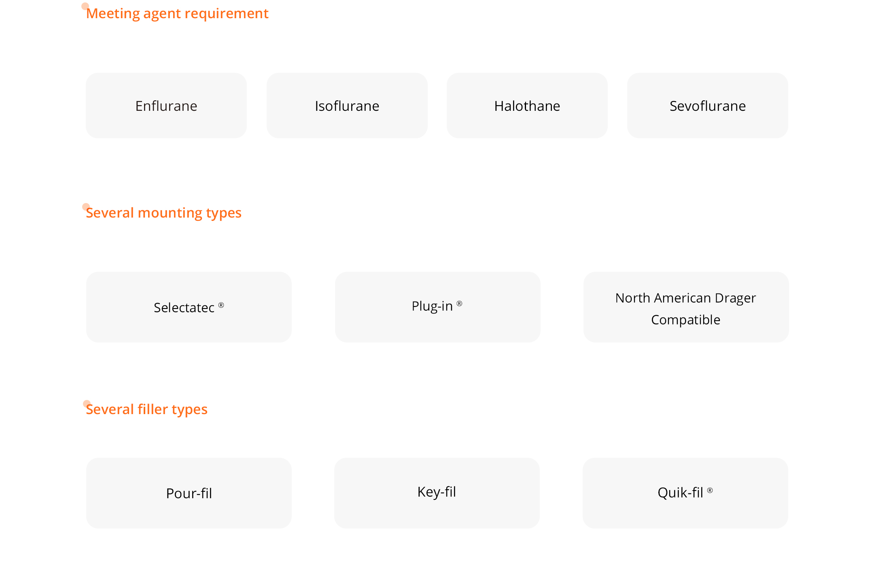Image resolution: width=874 pixels, height=588 pixels.
Task: Click the 'Several filler types' heading
Action: point(146,410)
